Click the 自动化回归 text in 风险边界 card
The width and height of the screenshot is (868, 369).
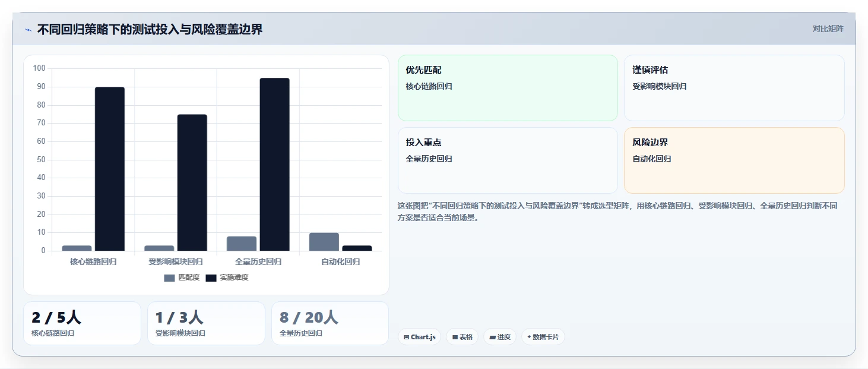[652, 159]
